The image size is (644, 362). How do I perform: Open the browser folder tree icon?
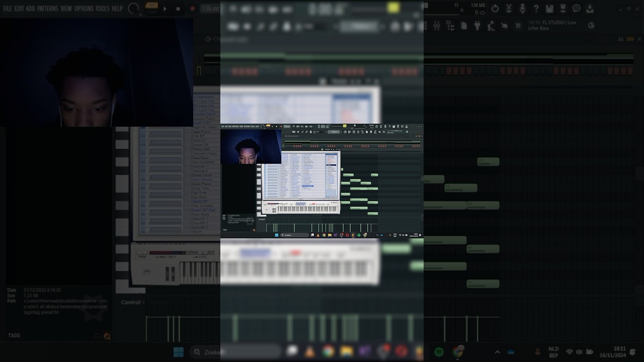click(450, 26)
